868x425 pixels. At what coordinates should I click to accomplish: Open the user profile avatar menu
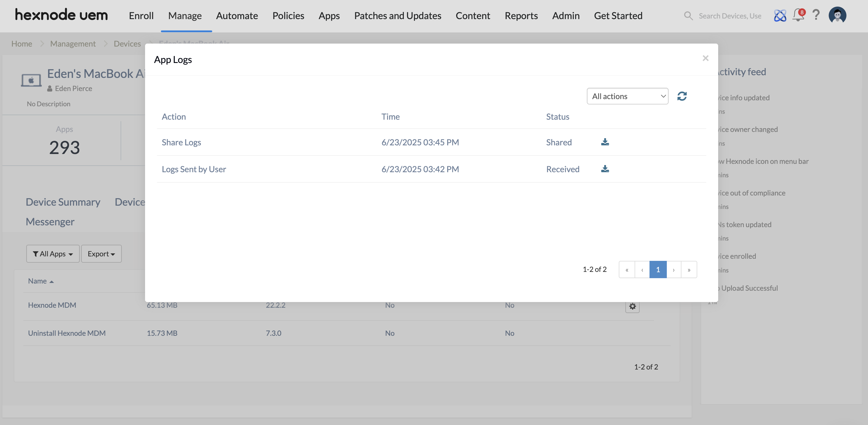[x=837, y=15]
